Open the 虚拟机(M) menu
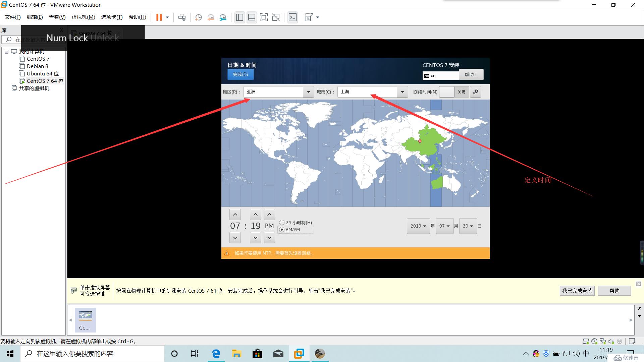Image resolution: width=644 pixels, height=362 pixels. coord(83,17)
